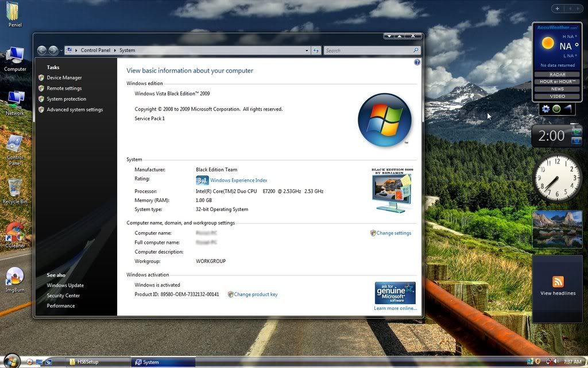Image resolution: width=588 pixels, height=368 pixels.
Task: Open the Control Panel desktop shortcut
Action: pyautogui.click(x=15, y=150)
